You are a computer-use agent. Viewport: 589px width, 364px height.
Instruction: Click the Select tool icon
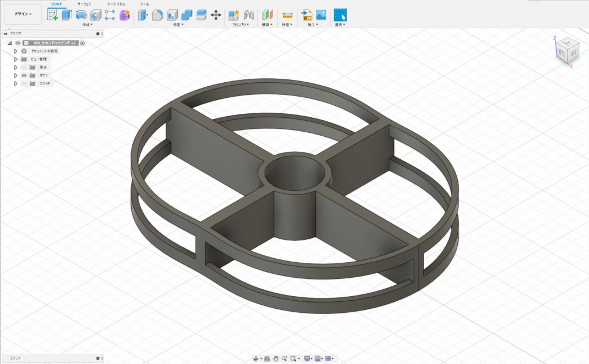pyautogui.click(x=341, y=15)
